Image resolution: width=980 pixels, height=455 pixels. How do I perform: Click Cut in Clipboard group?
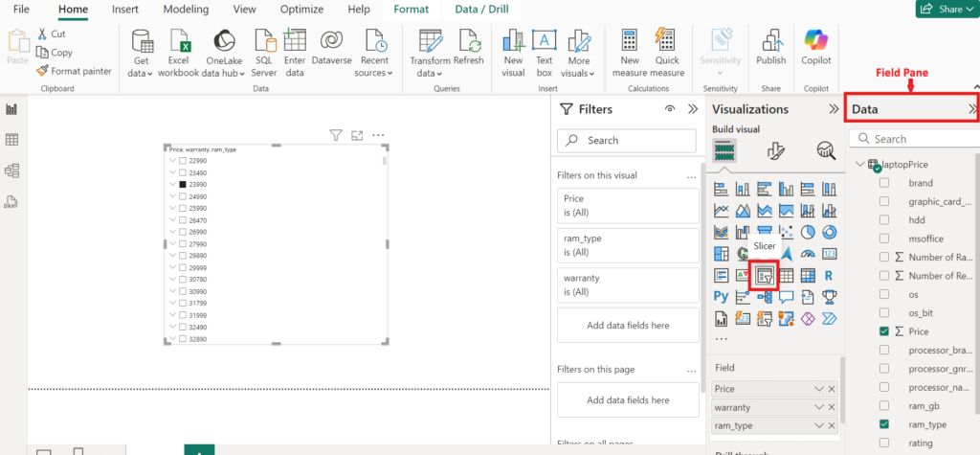[52, 34]
